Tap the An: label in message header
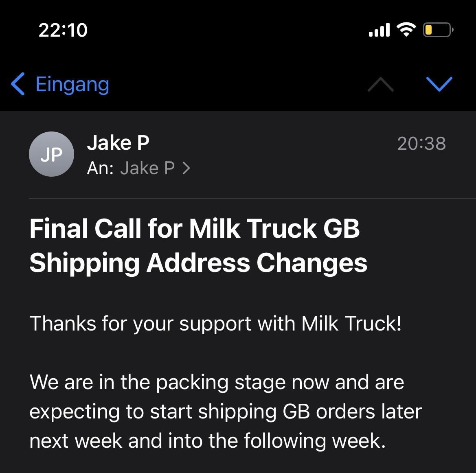This screenshot has width=476, height=473. pyautogui.click(x=100, y=168)
